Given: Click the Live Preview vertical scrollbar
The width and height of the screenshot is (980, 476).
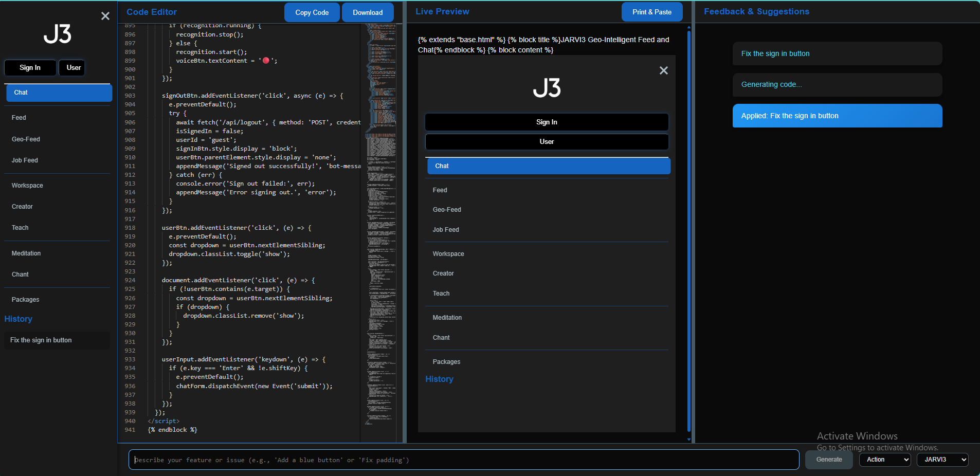Looking at the screenshot, I should [689, 231].
